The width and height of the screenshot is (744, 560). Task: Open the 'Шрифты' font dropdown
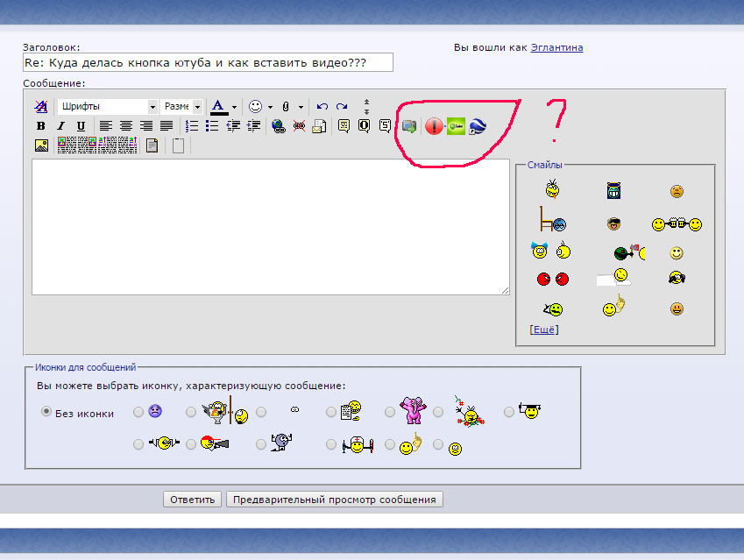click(x=109, y=106)
